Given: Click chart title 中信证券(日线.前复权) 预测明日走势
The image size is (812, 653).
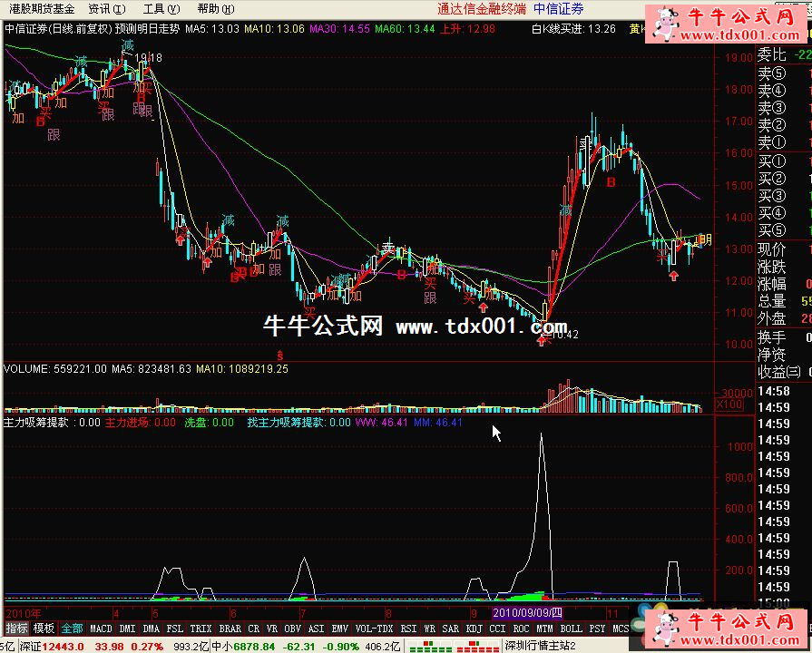Looking at the screenshot, I should click(x=93, y=29).
